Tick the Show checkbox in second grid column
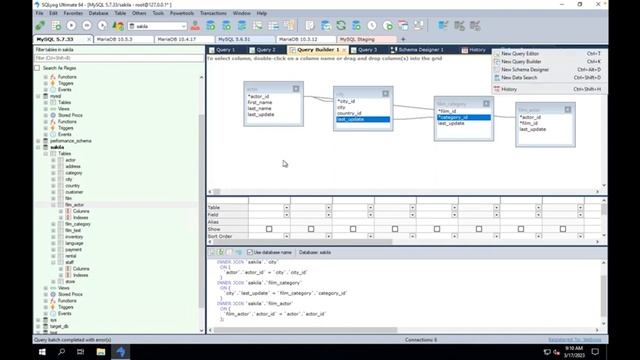This screenshot has width=640, height=360. (x=311, y=229)
